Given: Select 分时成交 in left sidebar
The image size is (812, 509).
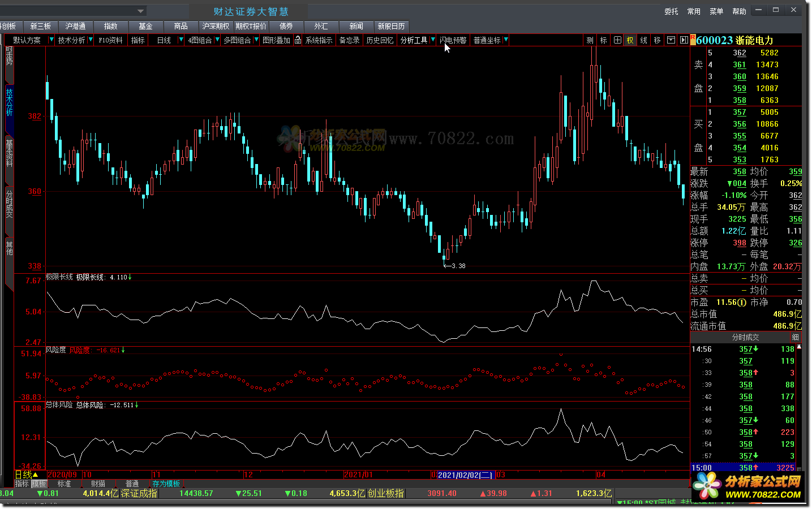Looking at the screenshot, I should pyautogui.click(x=9, y=204).
